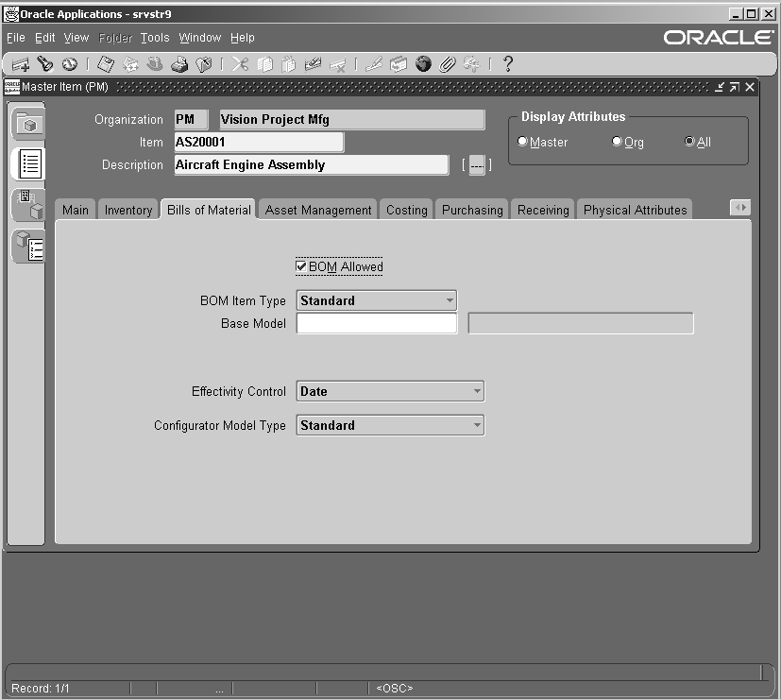Select the Master display attributes radio button

pos(522,142)
